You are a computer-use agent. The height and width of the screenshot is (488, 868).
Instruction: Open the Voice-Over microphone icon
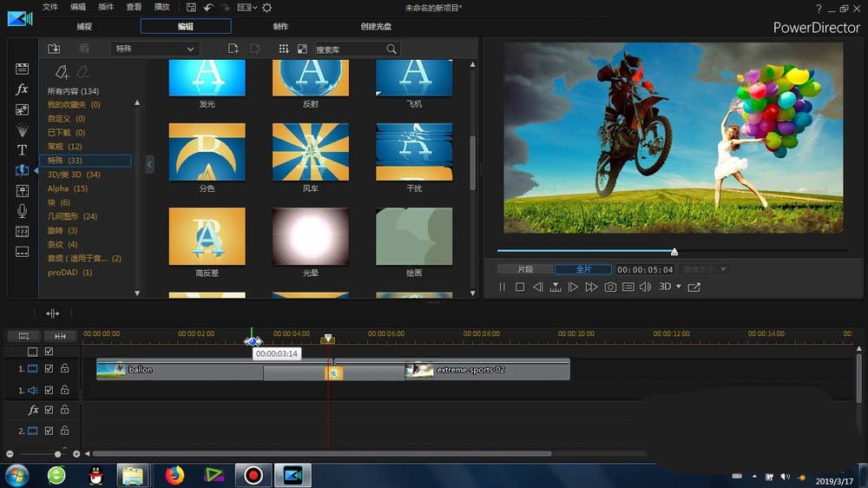pos(23,211)
